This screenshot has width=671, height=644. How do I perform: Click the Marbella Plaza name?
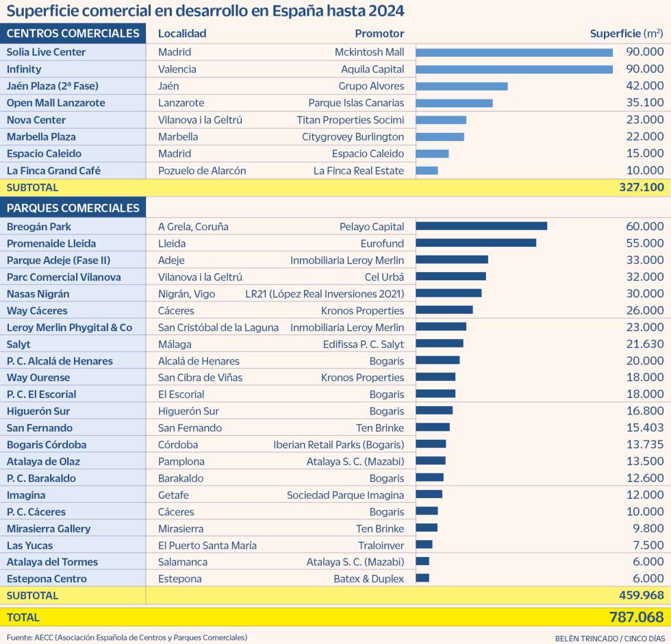coord(41,136)
